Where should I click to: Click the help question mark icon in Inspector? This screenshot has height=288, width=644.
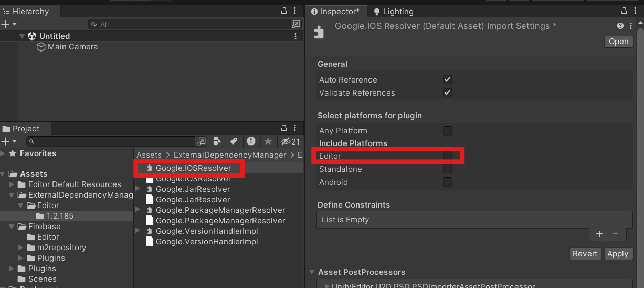[620, 26]
